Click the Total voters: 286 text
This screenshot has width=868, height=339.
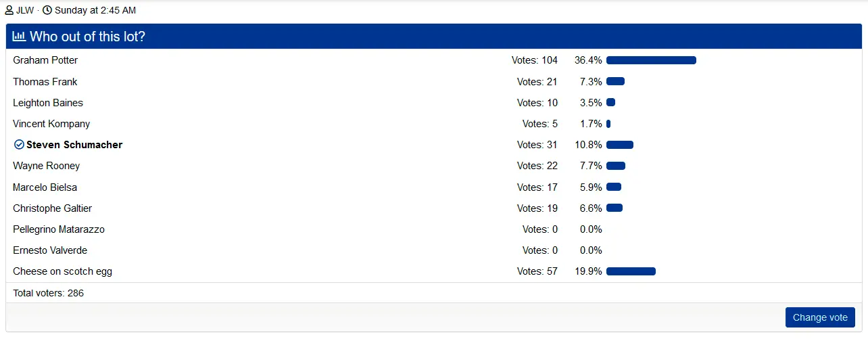coord(49,293)
